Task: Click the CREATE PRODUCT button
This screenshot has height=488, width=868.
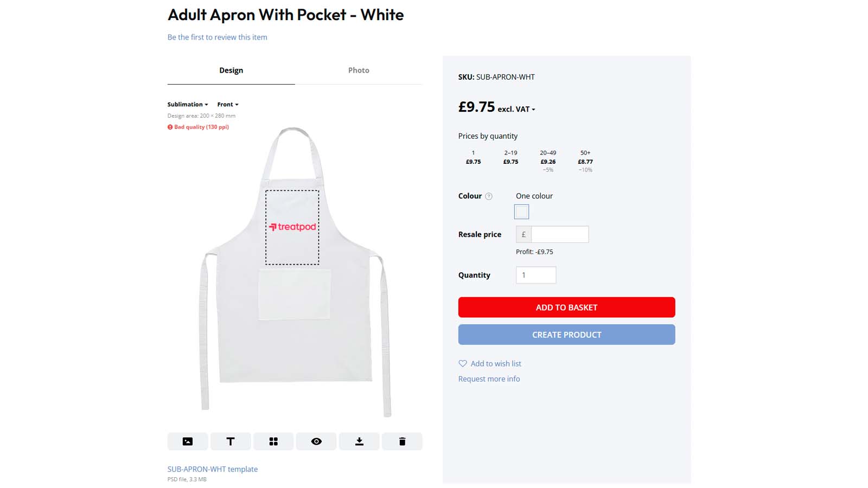Action: pos(567,335)
